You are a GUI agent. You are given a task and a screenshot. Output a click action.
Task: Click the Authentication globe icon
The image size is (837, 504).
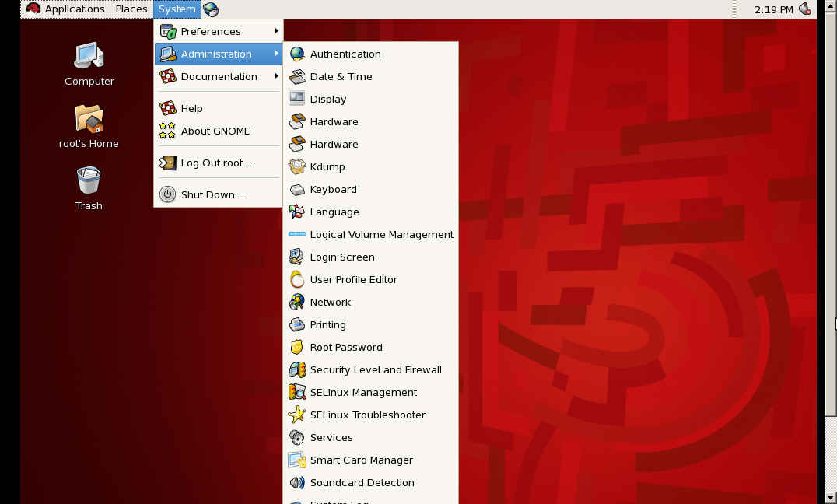(297, 54)
